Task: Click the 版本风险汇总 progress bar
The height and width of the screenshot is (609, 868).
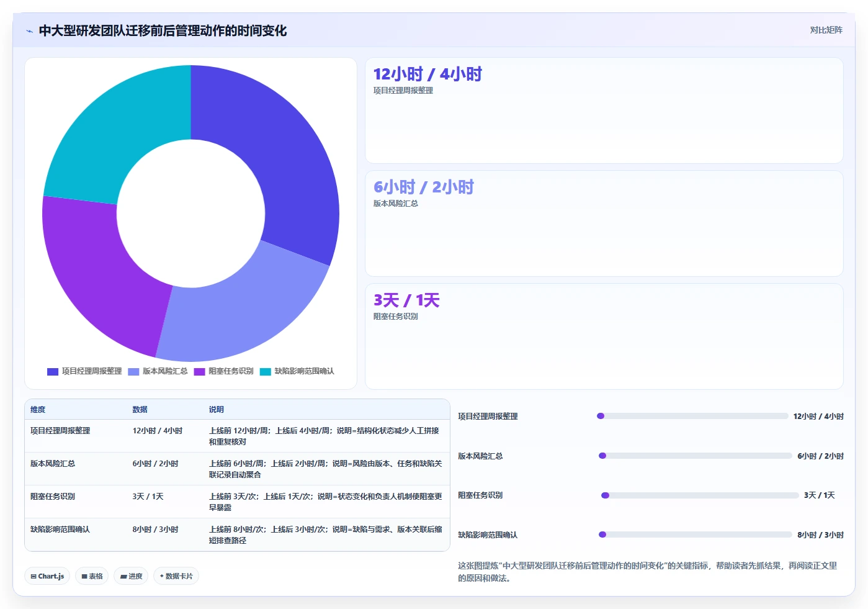Action: coord(696,456)
